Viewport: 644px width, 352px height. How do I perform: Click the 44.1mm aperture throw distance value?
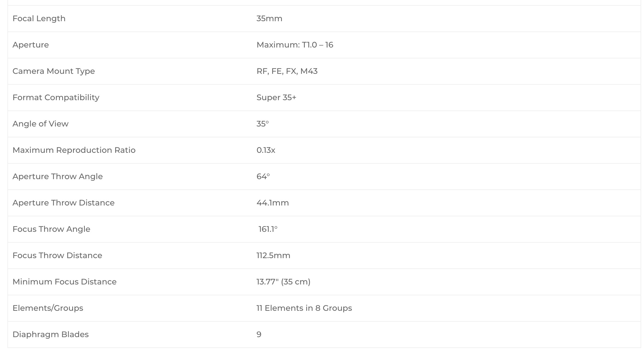(273, 203)
